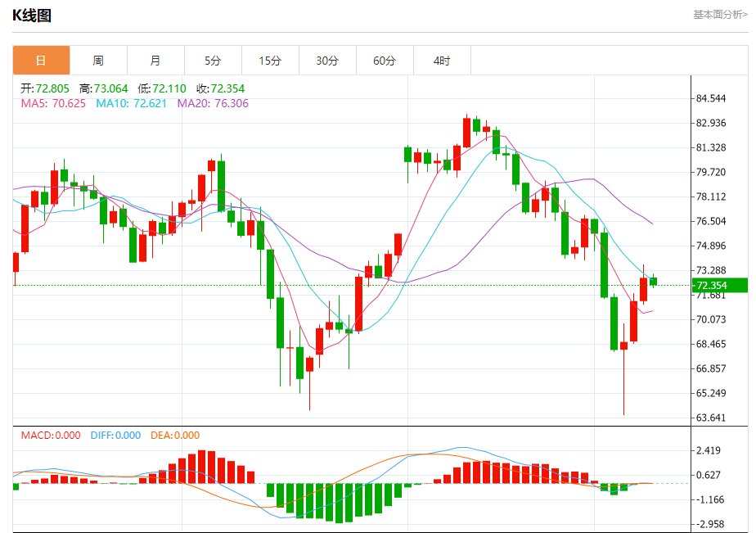This screenshot has width=756, height=533.
Task: Click the 68.465 price axis label
Action: 711,344
